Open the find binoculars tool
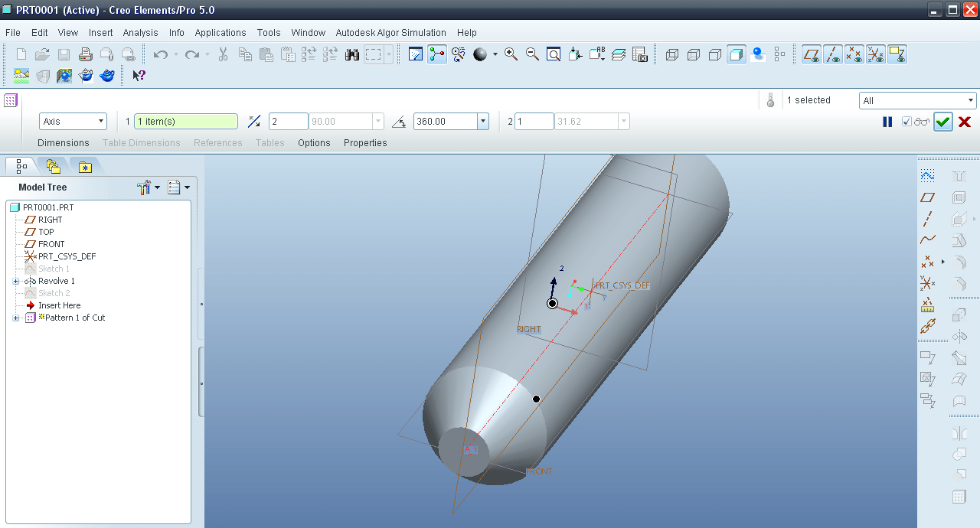This screenshot has height=528, width=980. pyautogui.click(x=352, y=54)
